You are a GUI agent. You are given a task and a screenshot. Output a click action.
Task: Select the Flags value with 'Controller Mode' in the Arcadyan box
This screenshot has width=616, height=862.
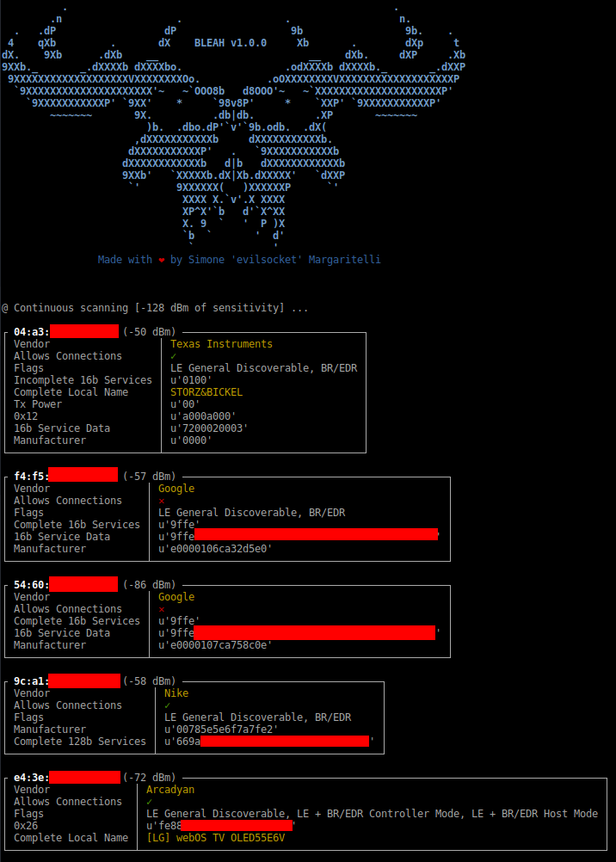point(373,814)
